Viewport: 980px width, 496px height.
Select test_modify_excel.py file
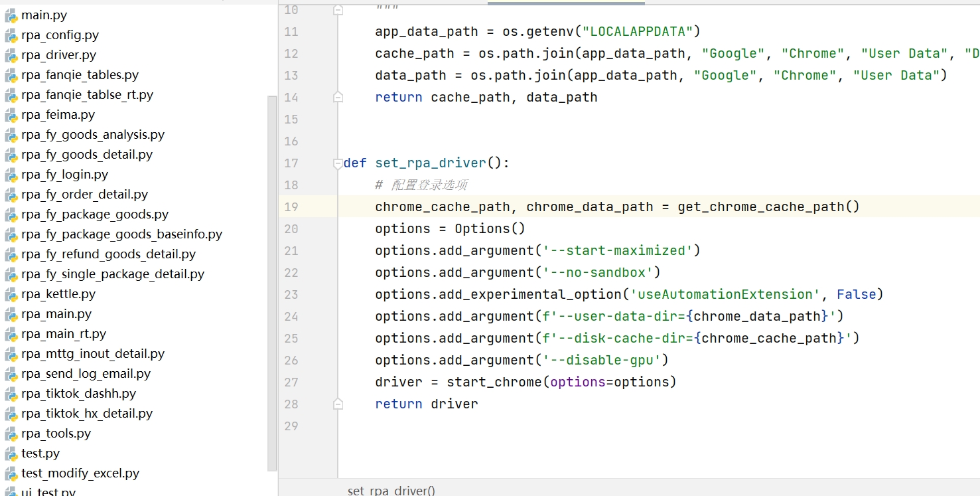click(x=80, y=473)
